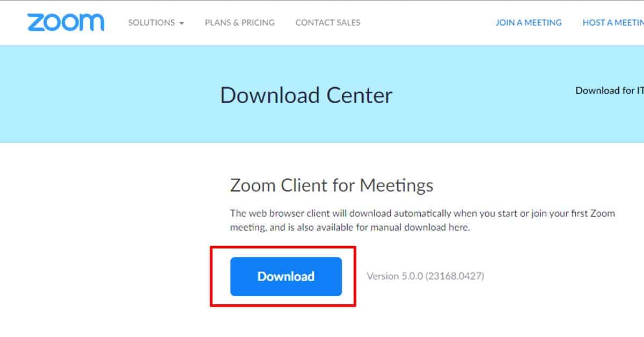Select the Zoom Client for Meetings heading
644x337 pixels.
pos(332,186)
